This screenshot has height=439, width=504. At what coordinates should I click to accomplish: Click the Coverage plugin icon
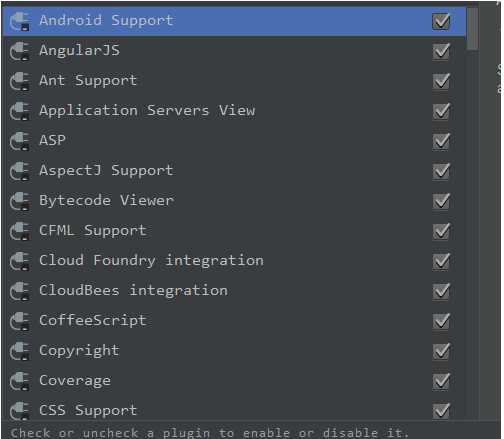tap(20, 382)
